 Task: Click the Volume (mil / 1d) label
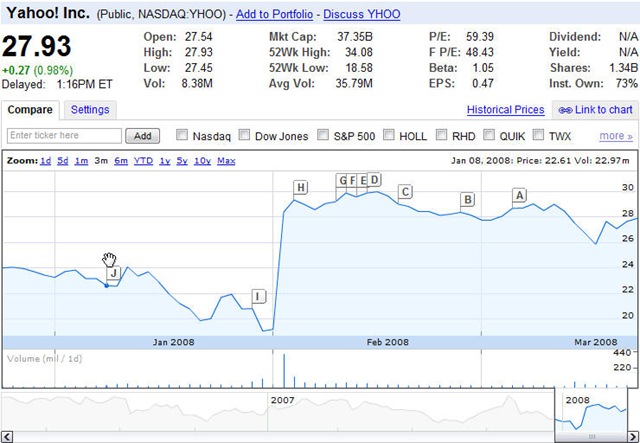coord(44,359)
